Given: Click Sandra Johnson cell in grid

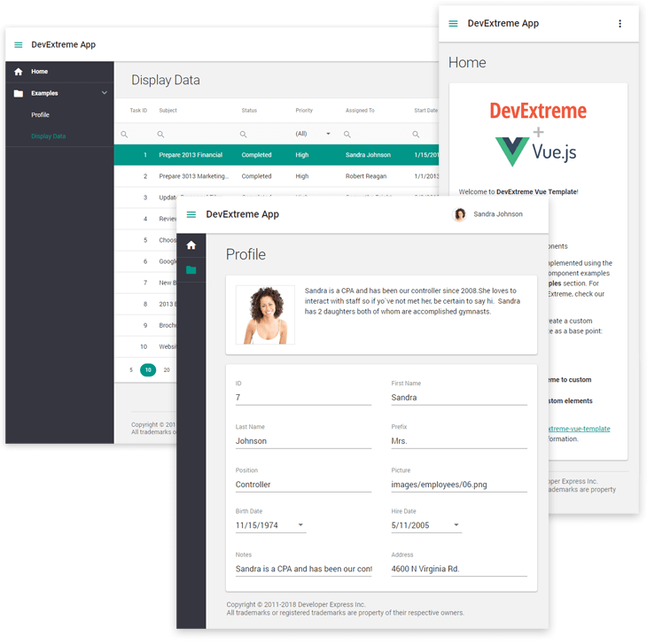Looking at the screenshot, I should [x=368, y=155].
